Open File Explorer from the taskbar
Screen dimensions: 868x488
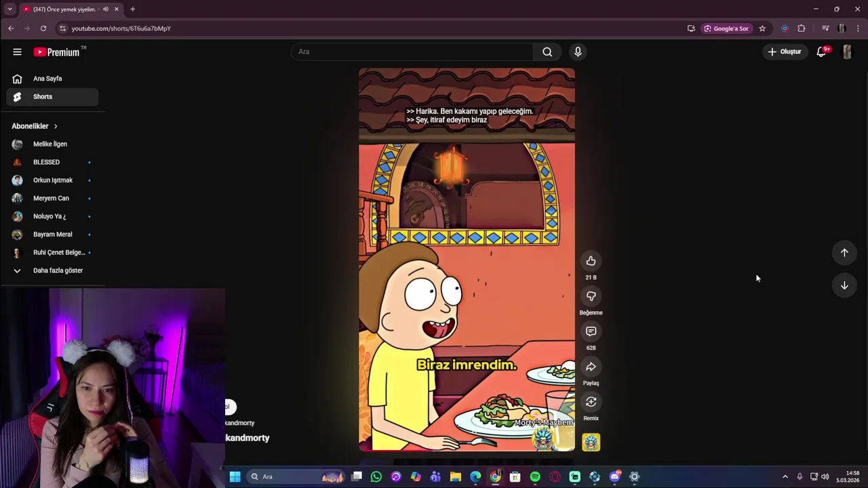tap(456, 476)
